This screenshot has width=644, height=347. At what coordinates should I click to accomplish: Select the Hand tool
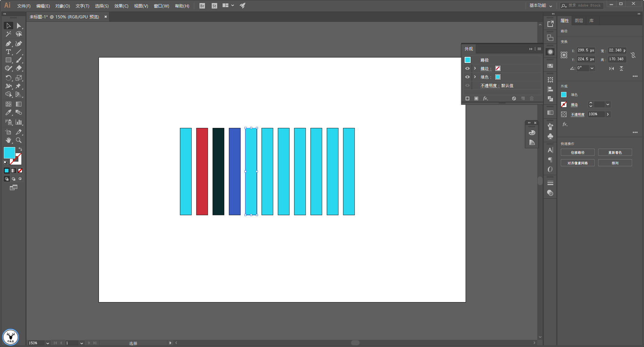(x=8, y=140)
